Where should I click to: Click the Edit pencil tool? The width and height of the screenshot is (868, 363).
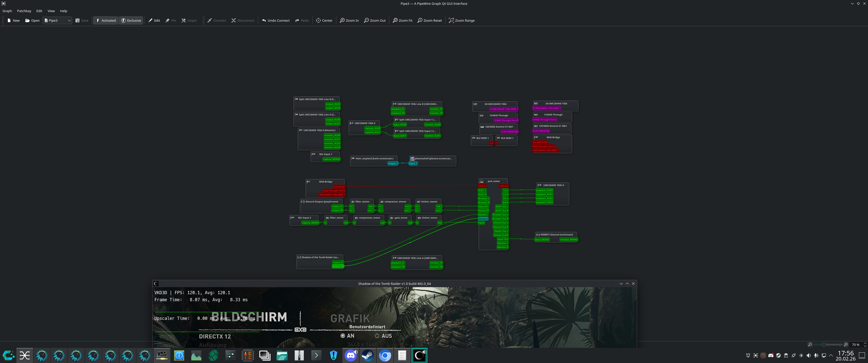[154, 20]
